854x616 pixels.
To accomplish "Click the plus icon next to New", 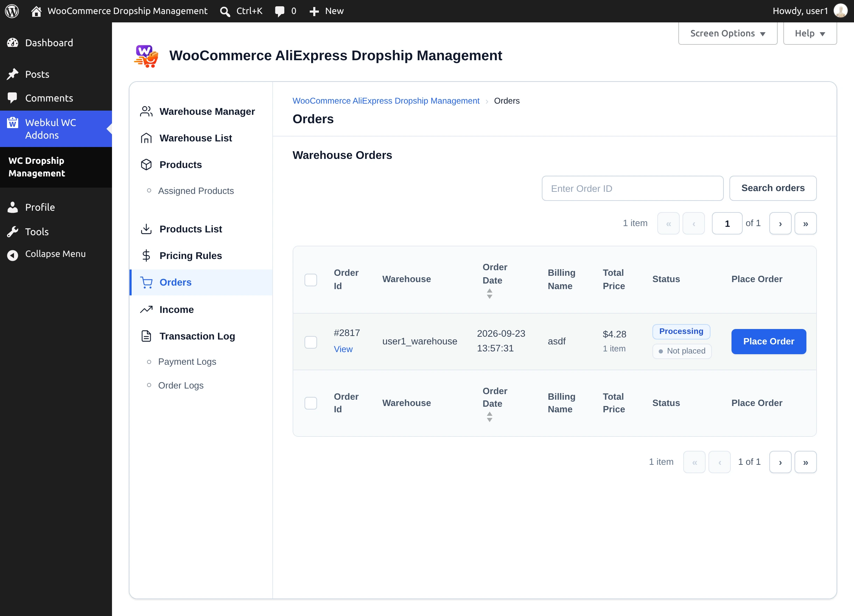I will pos(314,12).
